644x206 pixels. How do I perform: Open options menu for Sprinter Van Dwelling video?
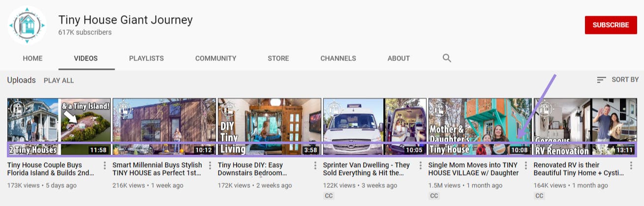click(421, 165)
